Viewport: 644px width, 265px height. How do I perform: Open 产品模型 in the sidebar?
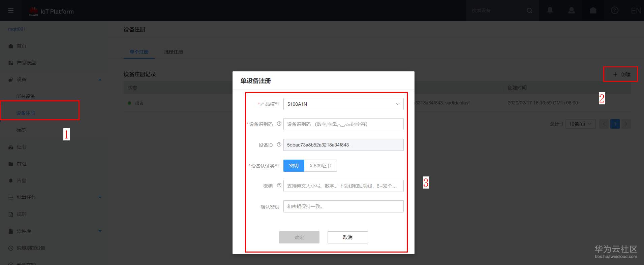(x=26, y=63)
